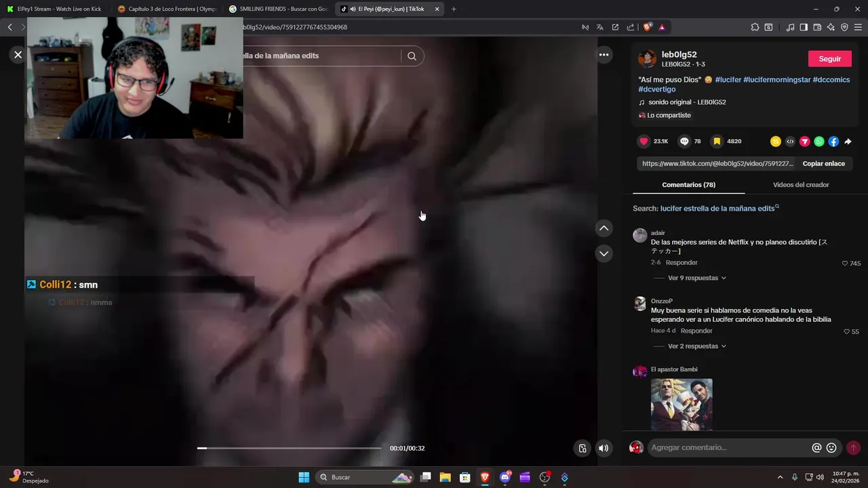The height and width of the screenshot is (488, 868).
Task: Click the translate page icon
Action: 600,27
